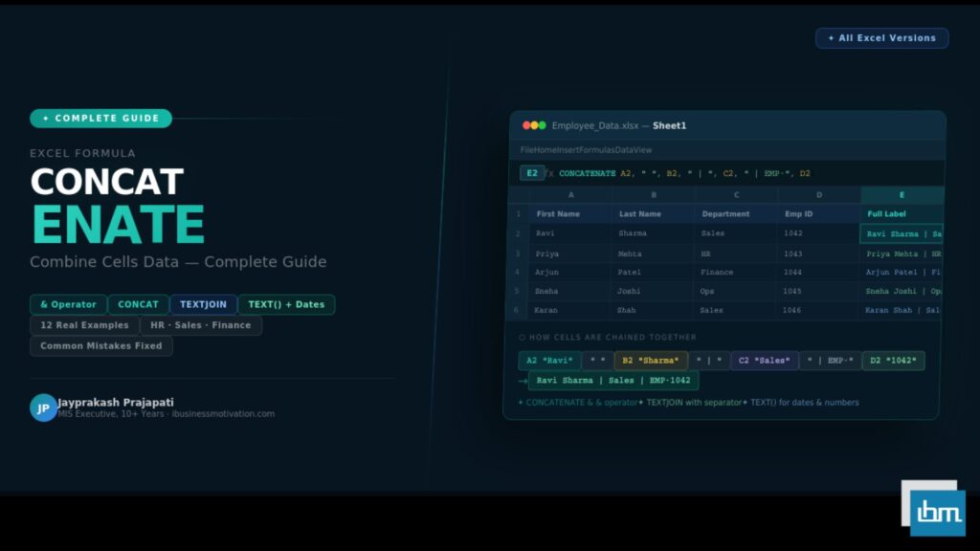Click the Sneha Joshi full label cell

pos(902,291)
